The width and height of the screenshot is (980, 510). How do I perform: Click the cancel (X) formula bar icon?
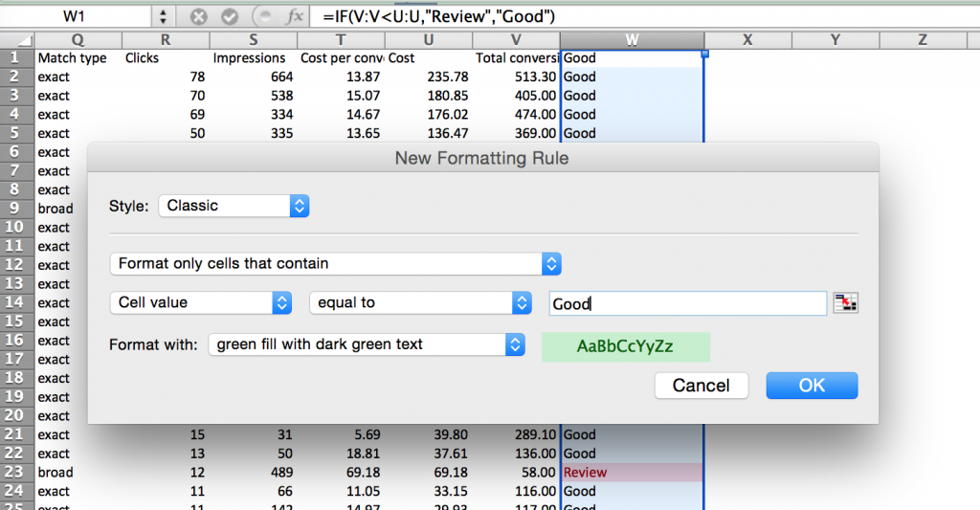tap(199, 17)
